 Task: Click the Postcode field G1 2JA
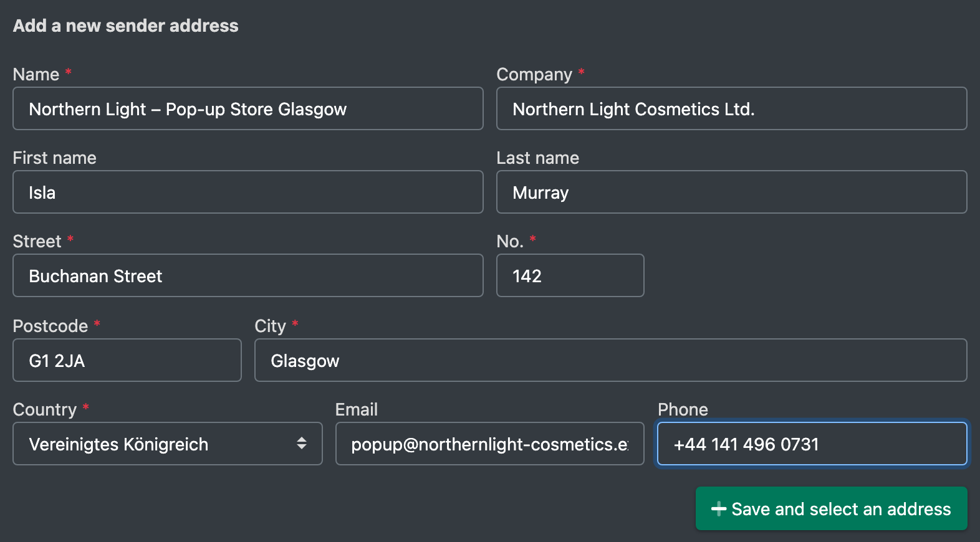127,360
